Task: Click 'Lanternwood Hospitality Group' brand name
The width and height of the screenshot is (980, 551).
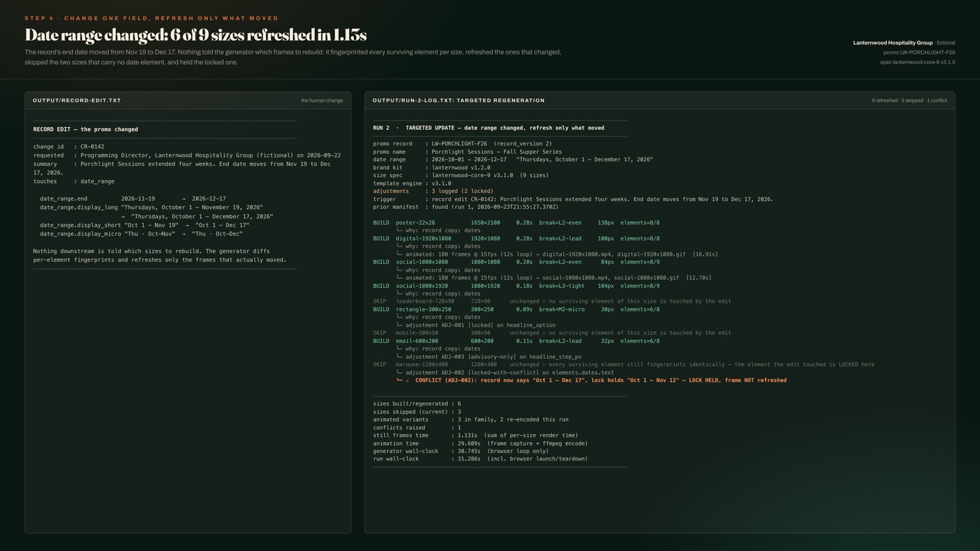Action: [892, 43]
